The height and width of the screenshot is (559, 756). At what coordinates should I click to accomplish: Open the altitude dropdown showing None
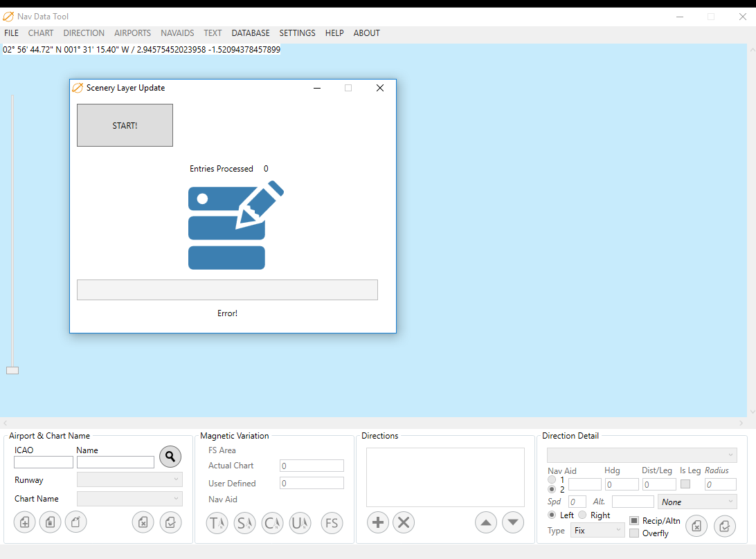point(696,502)
